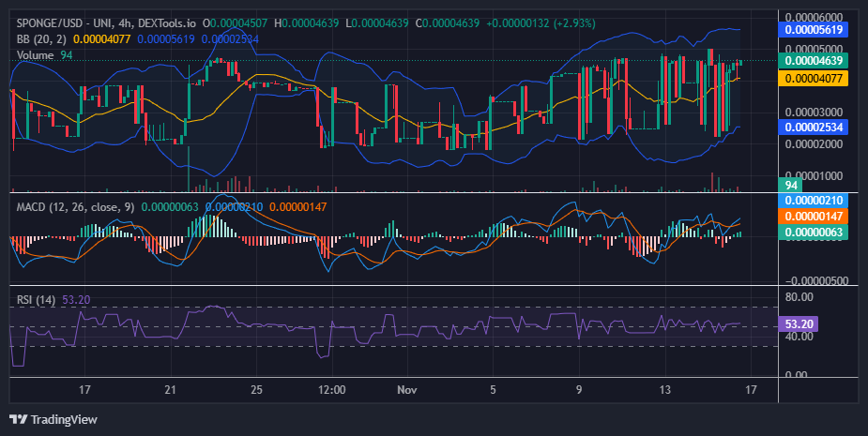Click the 21 date axis label

170,389
